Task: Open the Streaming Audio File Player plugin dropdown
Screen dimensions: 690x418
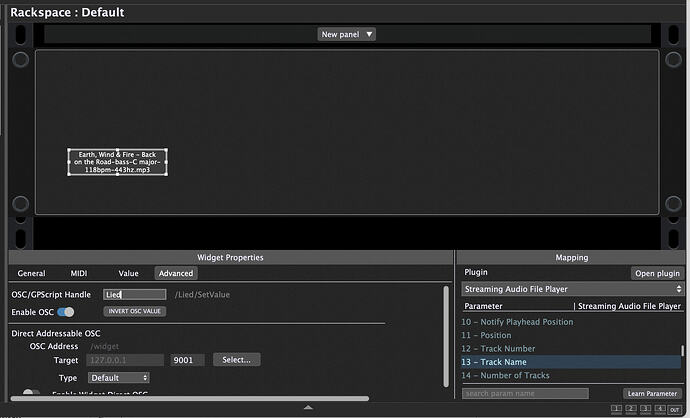Action: tap(573, 289)
